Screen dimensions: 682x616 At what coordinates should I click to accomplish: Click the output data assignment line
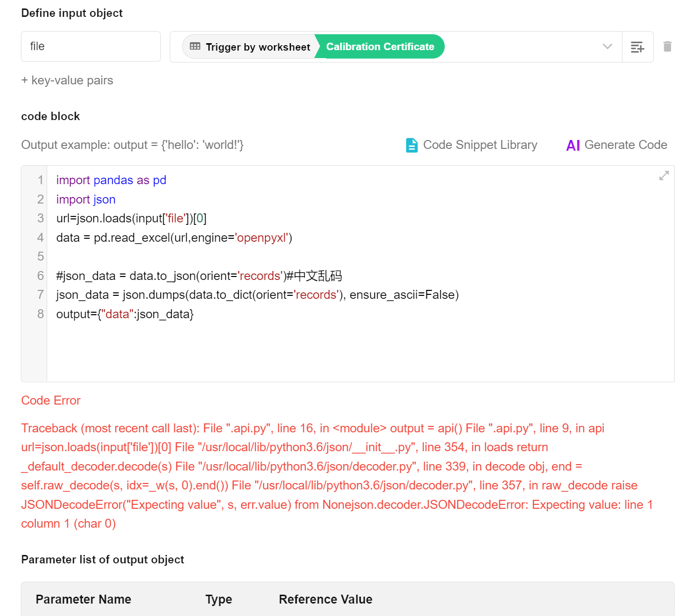point(125,314)
